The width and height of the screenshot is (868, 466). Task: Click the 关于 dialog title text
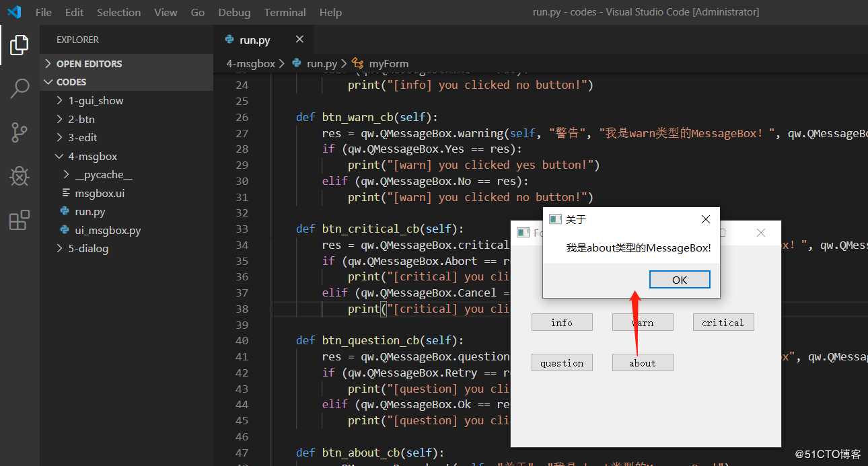click(x=576, y=219)
